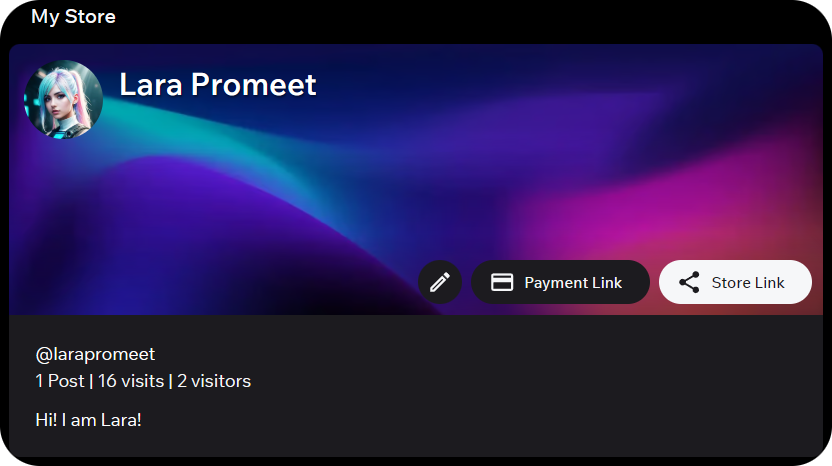Copy the store via Store Link label

tap(748, 283)
